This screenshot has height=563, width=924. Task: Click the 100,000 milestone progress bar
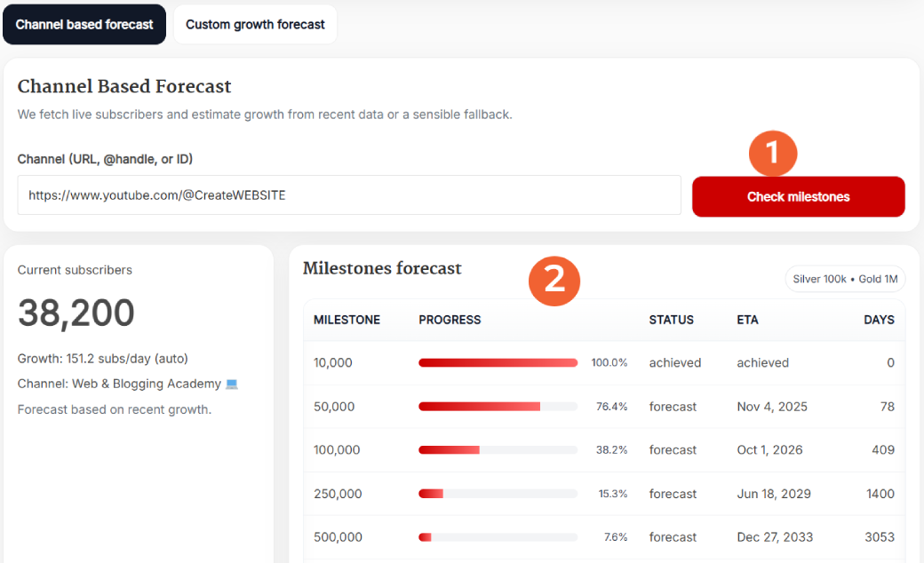(498, 450)
